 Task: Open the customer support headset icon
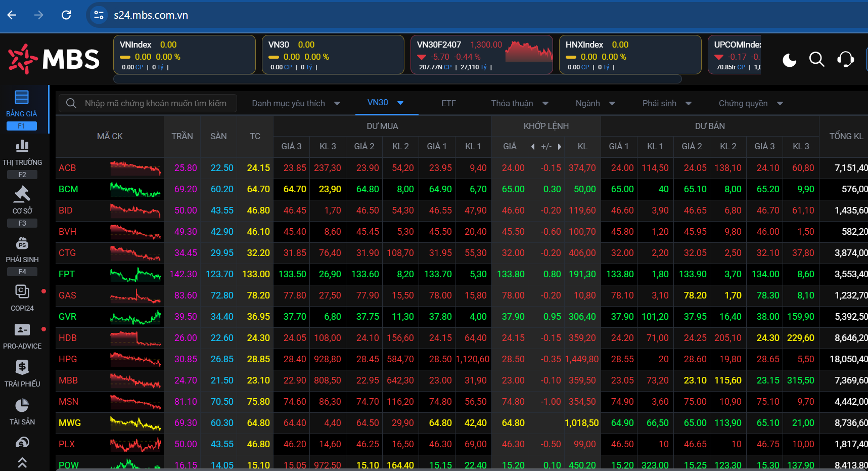click(845, 60)
